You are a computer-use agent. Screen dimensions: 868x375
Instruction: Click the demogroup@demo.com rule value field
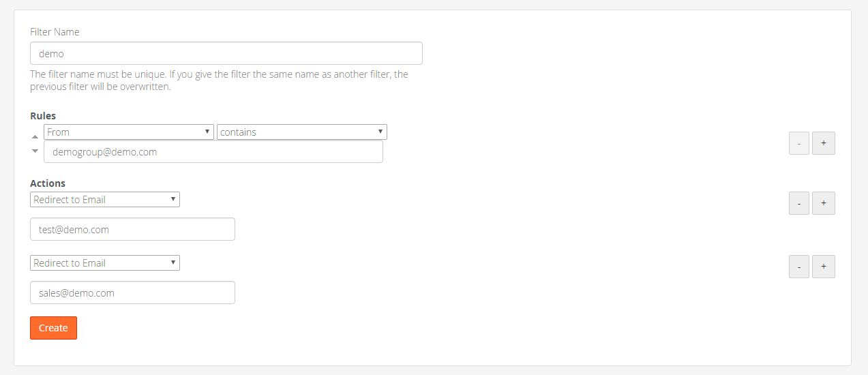pos(213,152)
